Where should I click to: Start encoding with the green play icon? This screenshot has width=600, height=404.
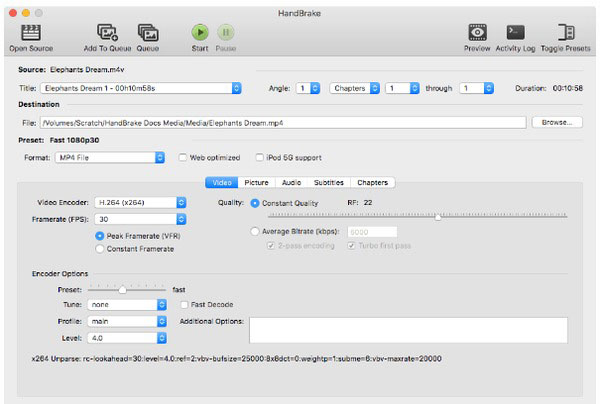[200, 33]
